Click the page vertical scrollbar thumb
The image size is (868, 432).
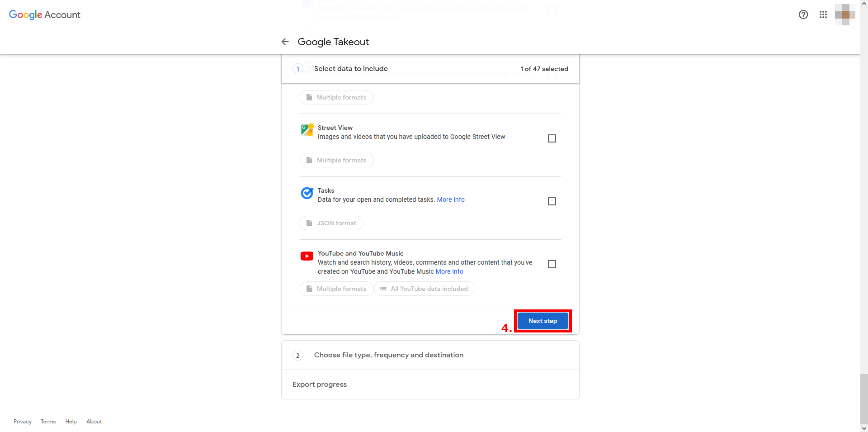tap(864, 399)
